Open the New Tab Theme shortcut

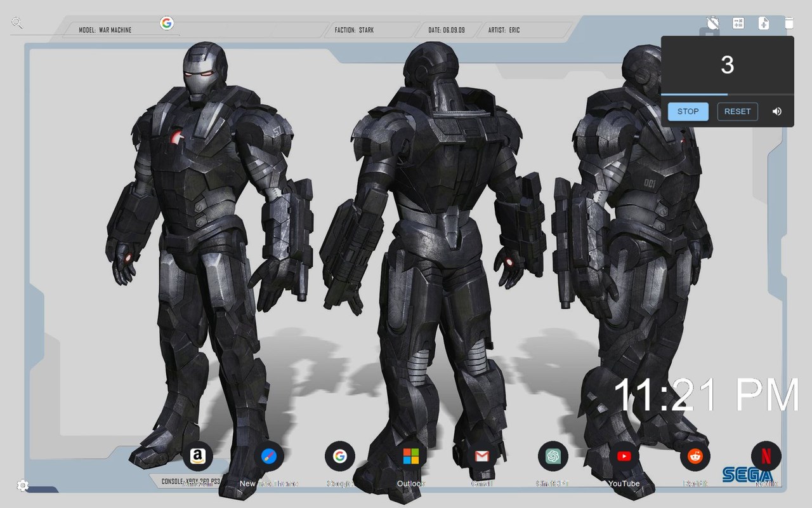point(269,457)
